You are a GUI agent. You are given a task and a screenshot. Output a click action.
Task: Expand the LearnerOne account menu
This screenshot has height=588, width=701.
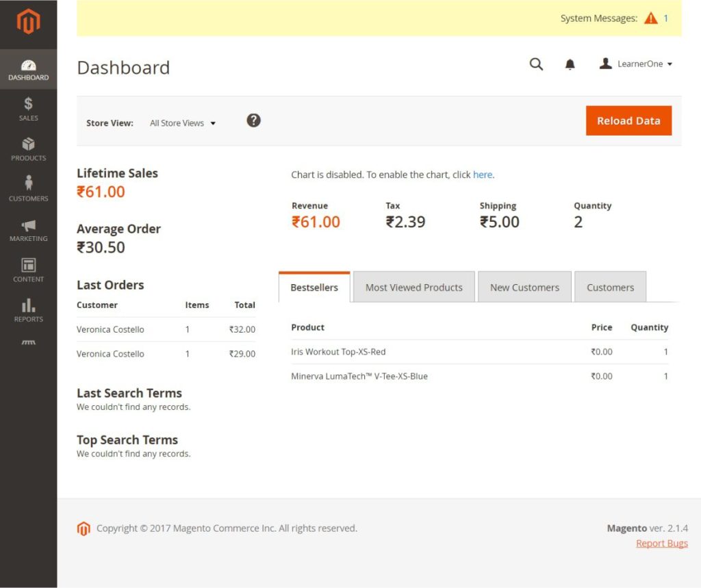point(635,64)
